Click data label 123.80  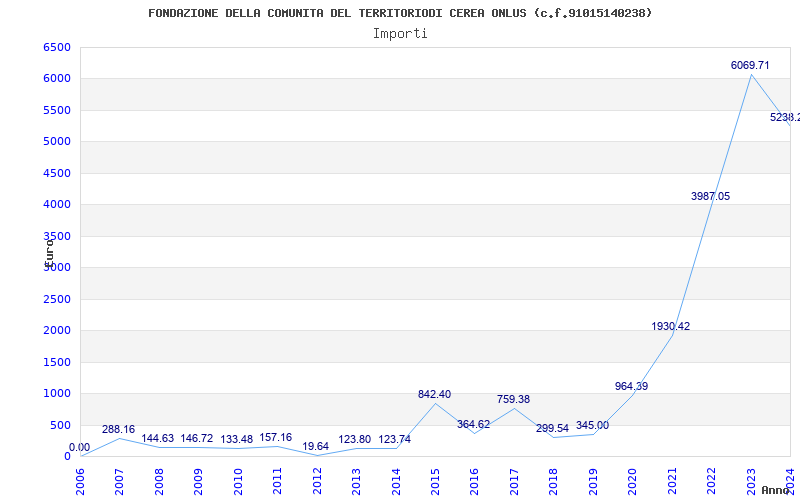click(355, 439)
